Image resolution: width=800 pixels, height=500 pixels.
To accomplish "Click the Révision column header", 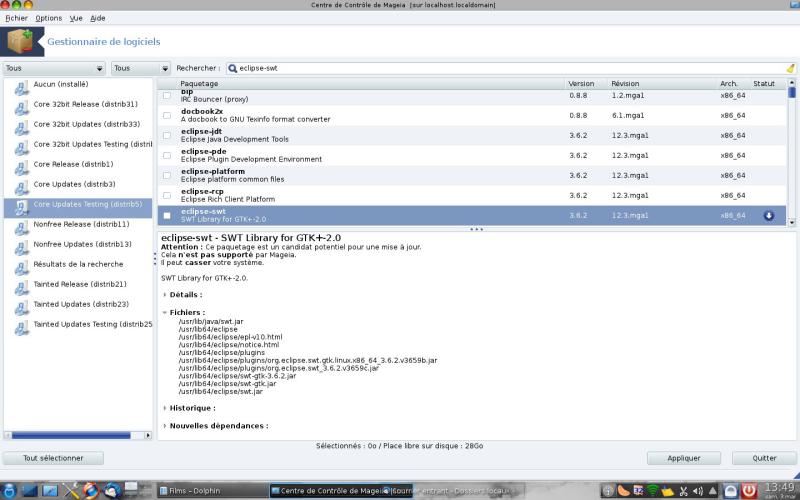I will click(662, 83).
